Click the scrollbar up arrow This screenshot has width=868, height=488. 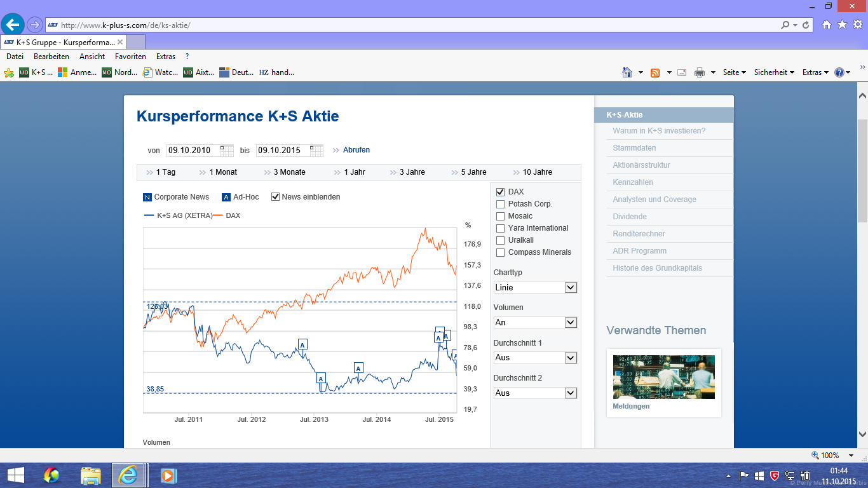[862, 96]
